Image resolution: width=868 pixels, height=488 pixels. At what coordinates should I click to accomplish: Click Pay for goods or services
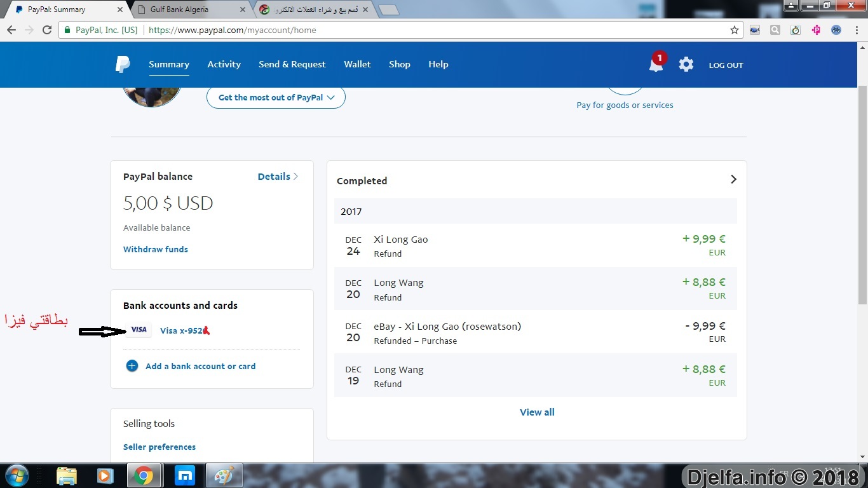[625, 105]
